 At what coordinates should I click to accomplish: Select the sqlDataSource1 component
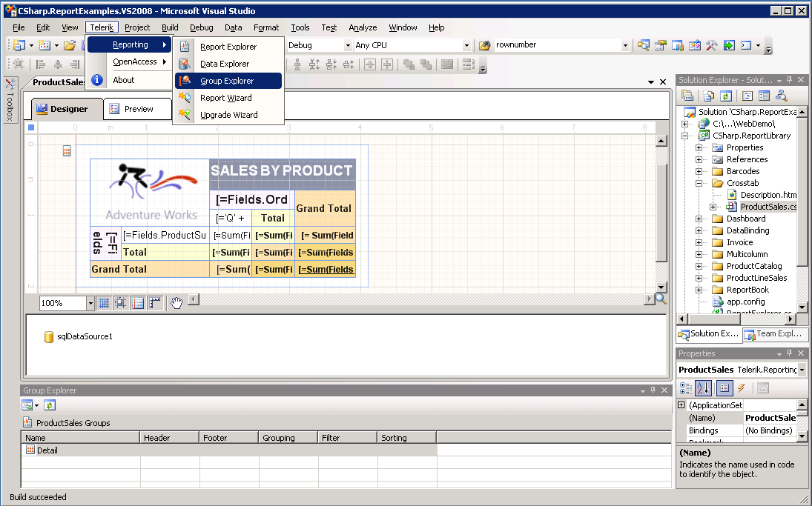coord(79,337)
